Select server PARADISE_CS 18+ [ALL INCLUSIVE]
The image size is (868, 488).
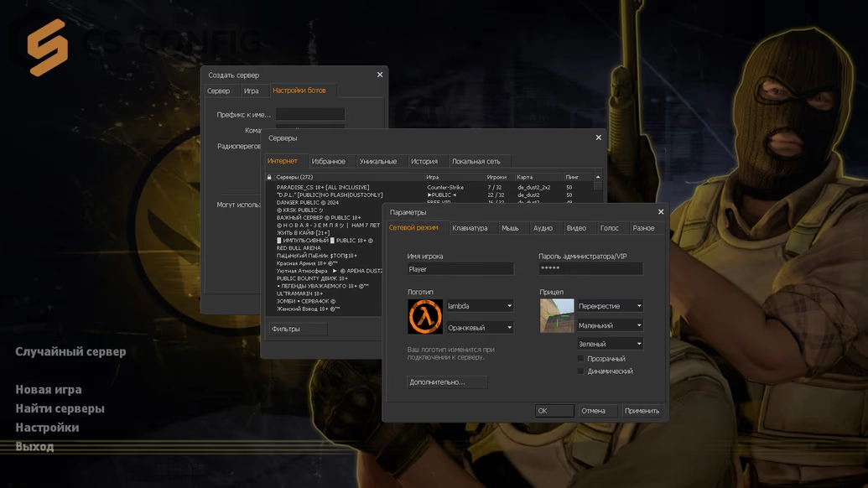tap(429, 188)
